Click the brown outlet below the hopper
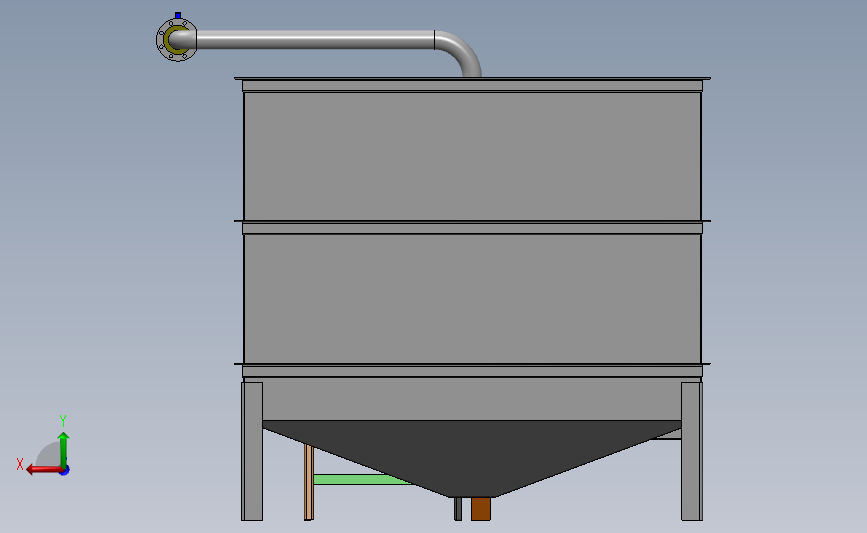The height and width of the screenshot is (533, 867). [x=480, y=509]
